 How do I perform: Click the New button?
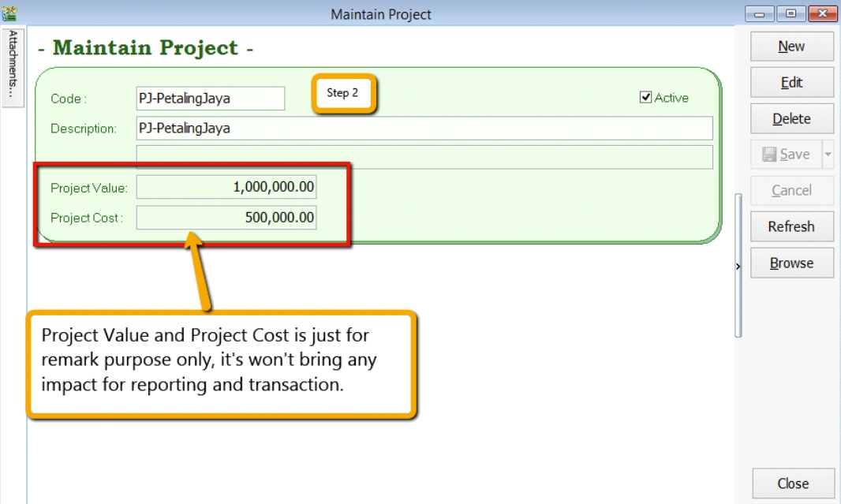(791, 47)
